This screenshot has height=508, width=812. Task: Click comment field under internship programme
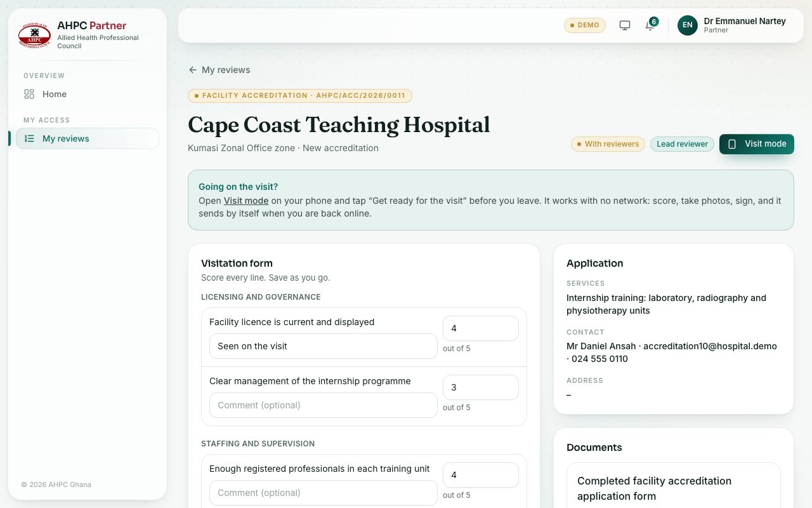[324, 405]
